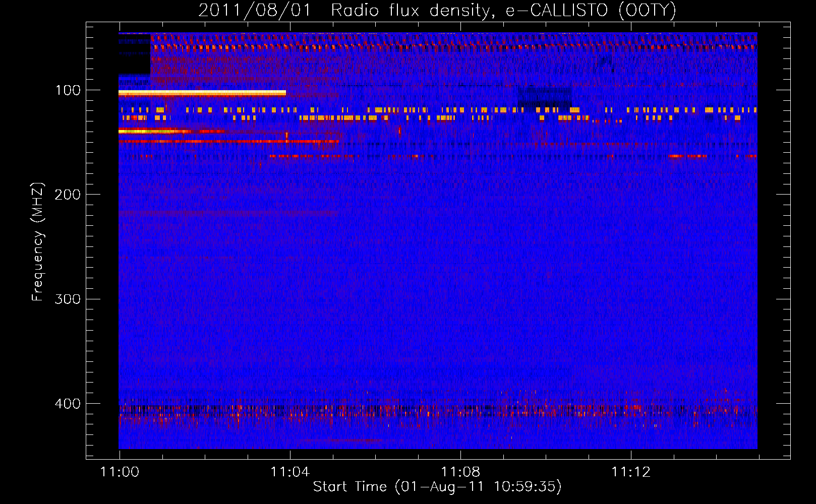
Task: Click the bright yellow-white band just below 100 MHz
Action: pyautogui.click(x=202, y=93)
